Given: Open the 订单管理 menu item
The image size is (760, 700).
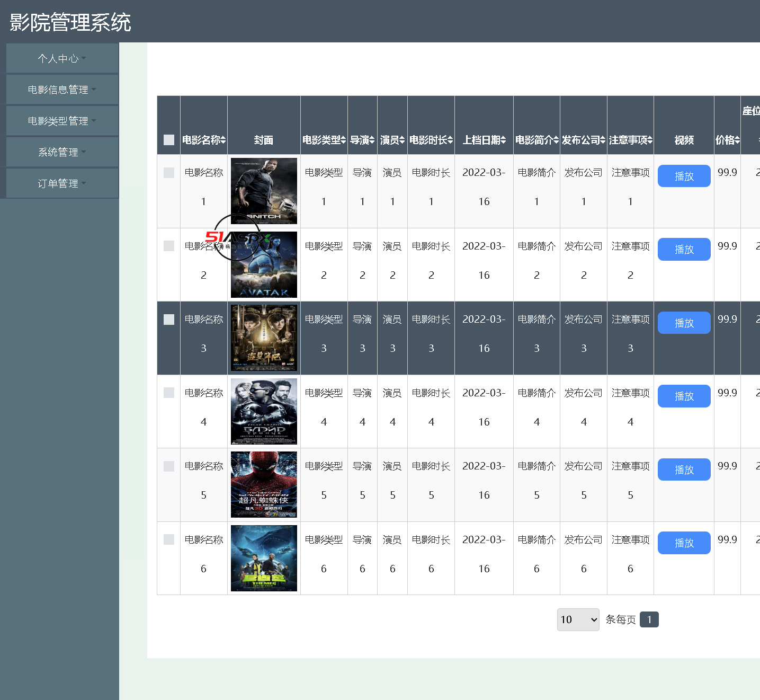Looking at the screenshot, I should (x=62, y=183).
